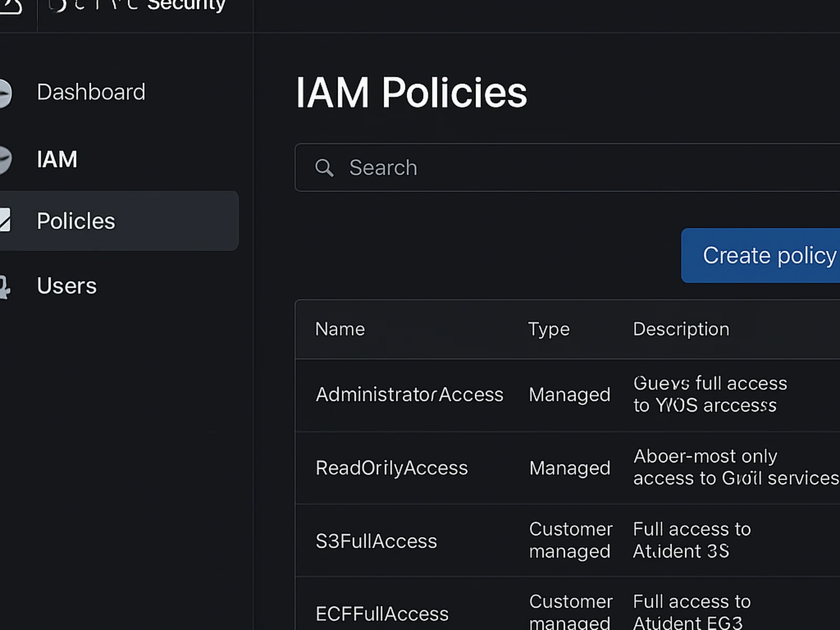Open the Dashboard menu label
Viewport: 840px width, 630px height.
[x=91, y=92]
